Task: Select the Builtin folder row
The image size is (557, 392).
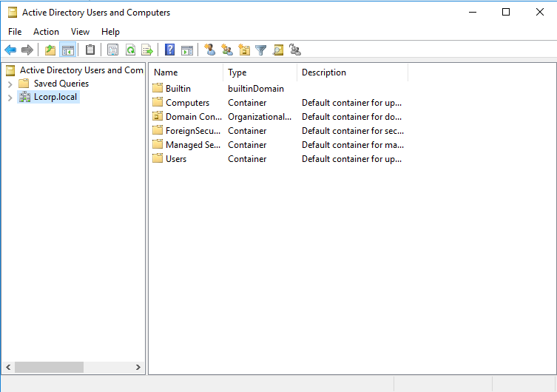Action: (178, 89)
